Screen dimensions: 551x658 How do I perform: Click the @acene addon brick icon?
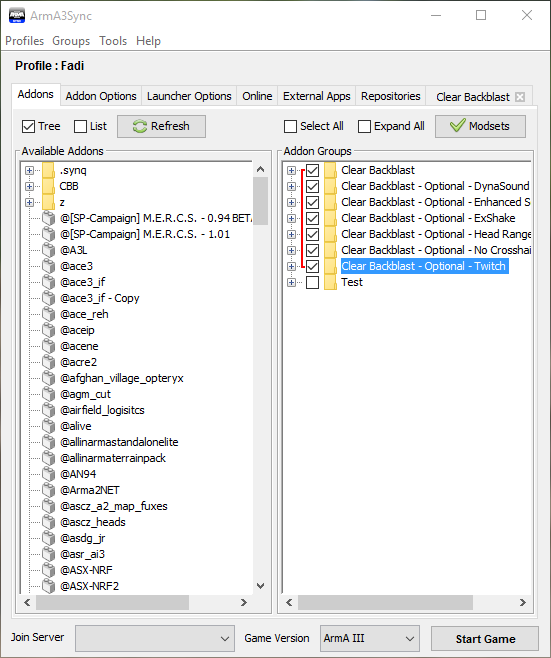click(49, 346)
